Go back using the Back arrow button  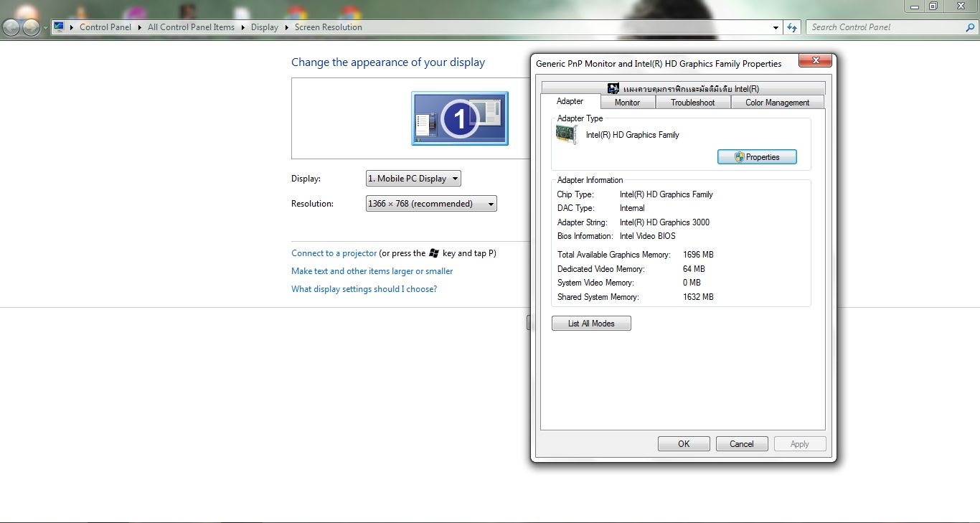11,28
